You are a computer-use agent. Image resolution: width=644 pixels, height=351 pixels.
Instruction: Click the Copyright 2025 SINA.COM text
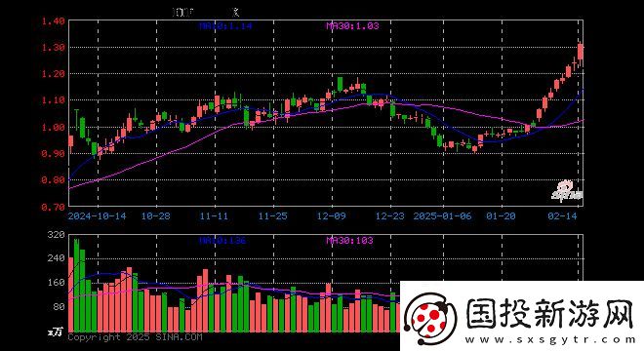tap(135, 337)
